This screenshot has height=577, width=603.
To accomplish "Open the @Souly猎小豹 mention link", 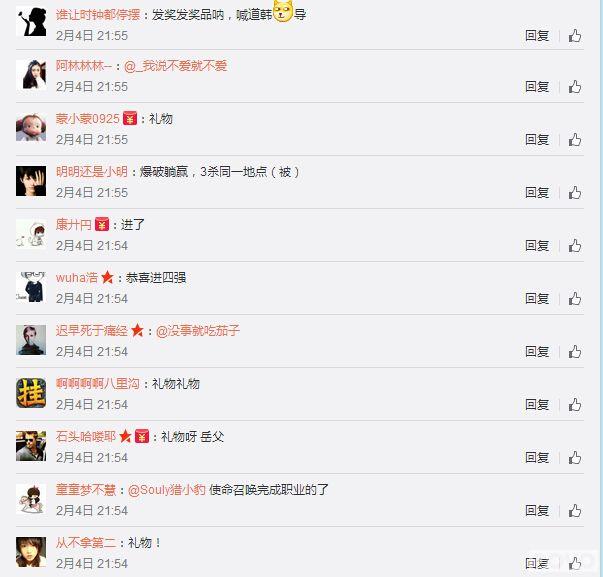I will coord(167,490).
